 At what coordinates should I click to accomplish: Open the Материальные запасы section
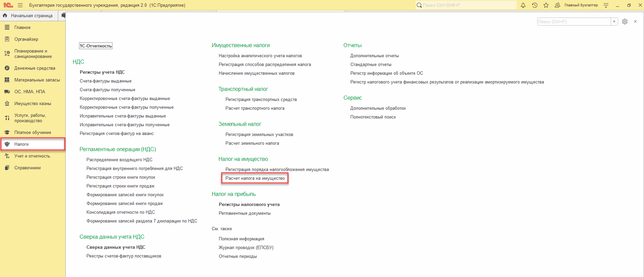37,80
